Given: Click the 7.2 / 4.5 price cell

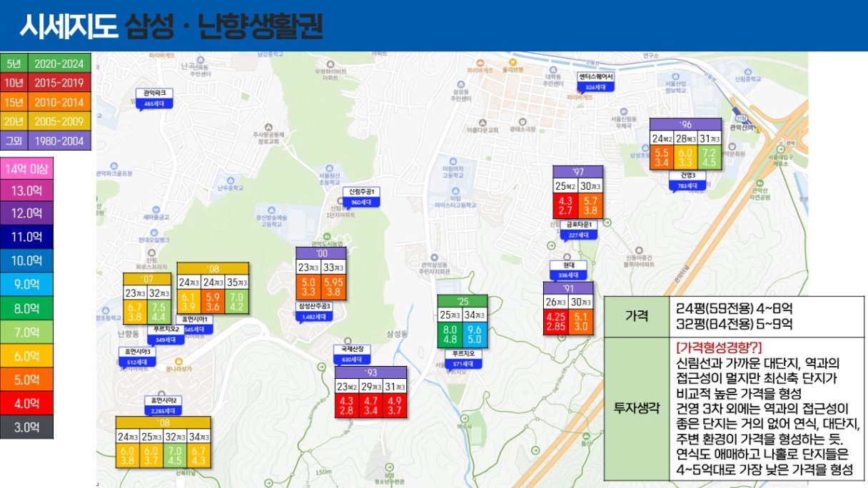Looking at the screenshot, I should pos(710,158).
